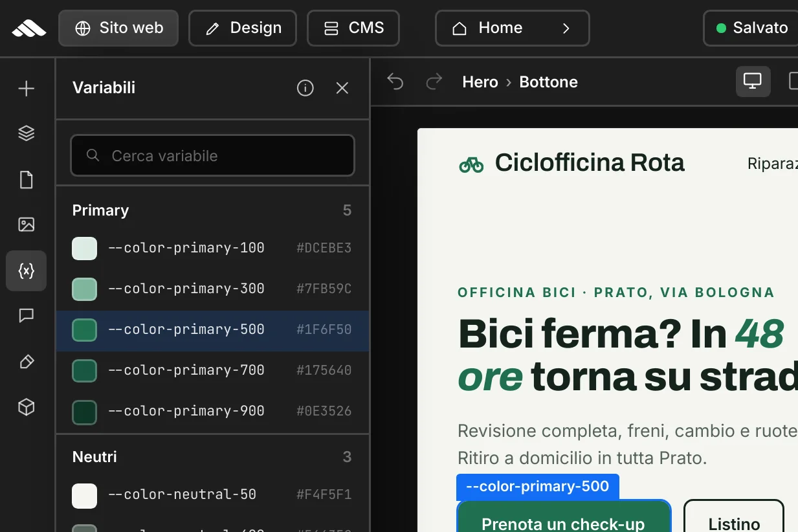Click the --color-primary-500 label above button
The image size is (798, 532).
click(537, 487)
